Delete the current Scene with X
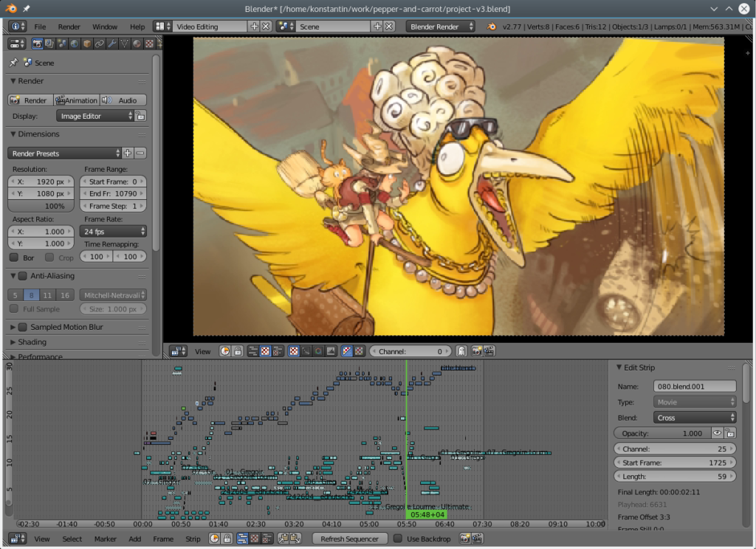756x549 pixels. [389, 27]
